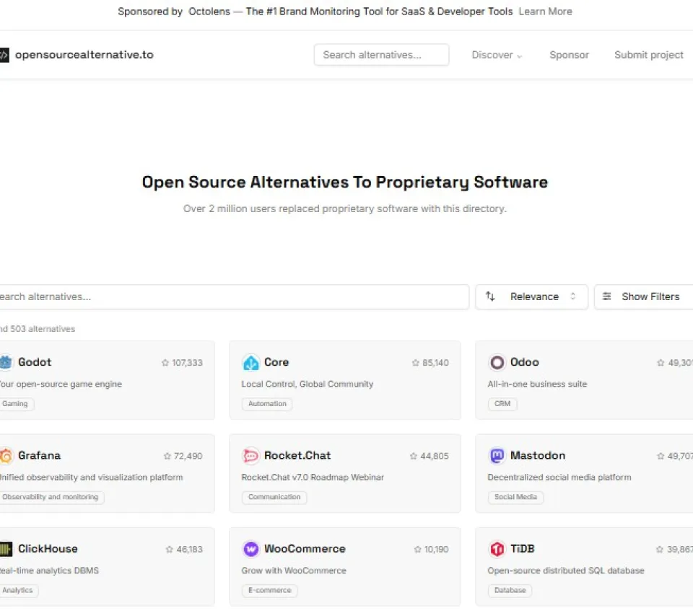Open the TiDB logo icon
Screen dimensions: 693x616
coord(497,549)
